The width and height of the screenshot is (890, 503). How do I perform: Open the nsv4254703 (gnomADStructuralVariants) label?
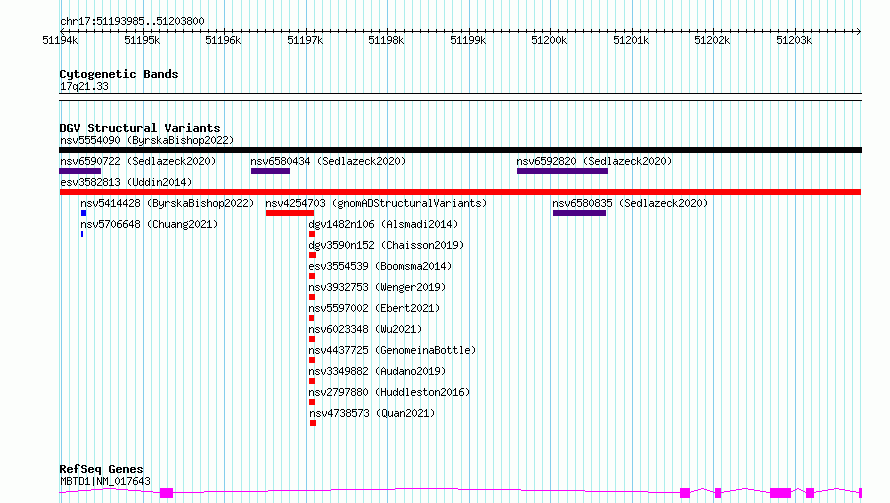click(376, 203)
